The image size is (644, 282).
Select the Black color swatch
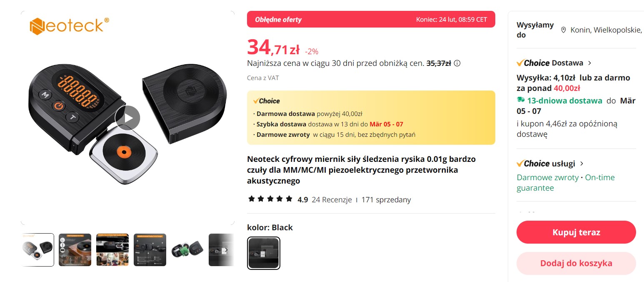pos(264,253)
